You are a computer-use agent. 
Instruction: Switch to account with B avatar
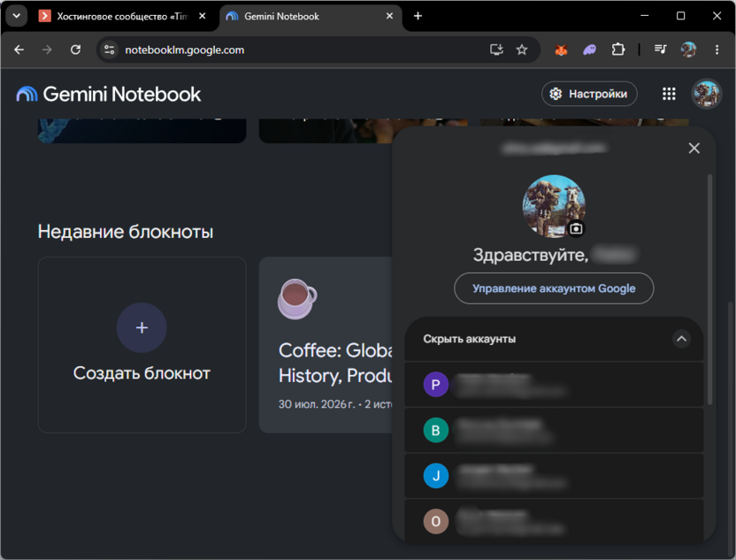554,430
